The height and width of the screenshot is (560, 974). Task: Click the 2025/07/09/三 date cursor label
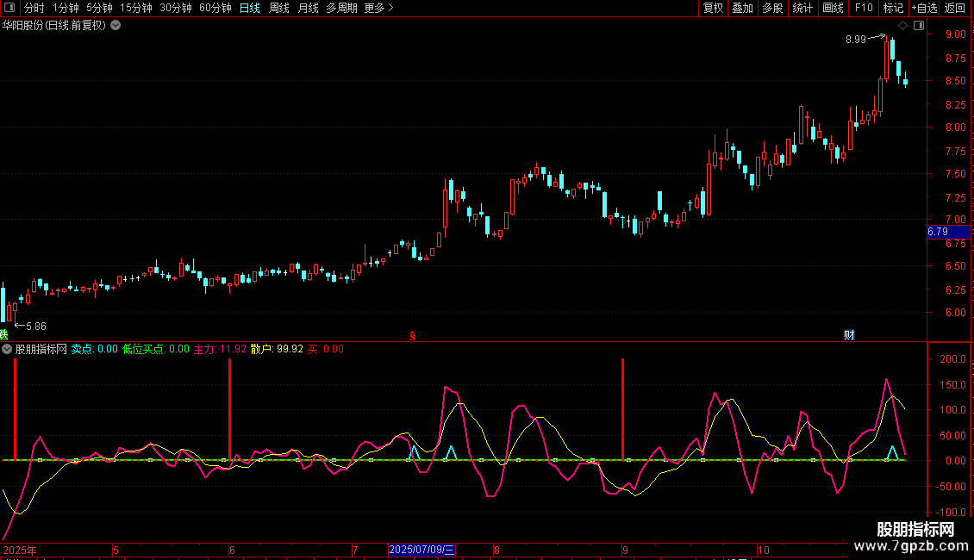pos(421,550)
